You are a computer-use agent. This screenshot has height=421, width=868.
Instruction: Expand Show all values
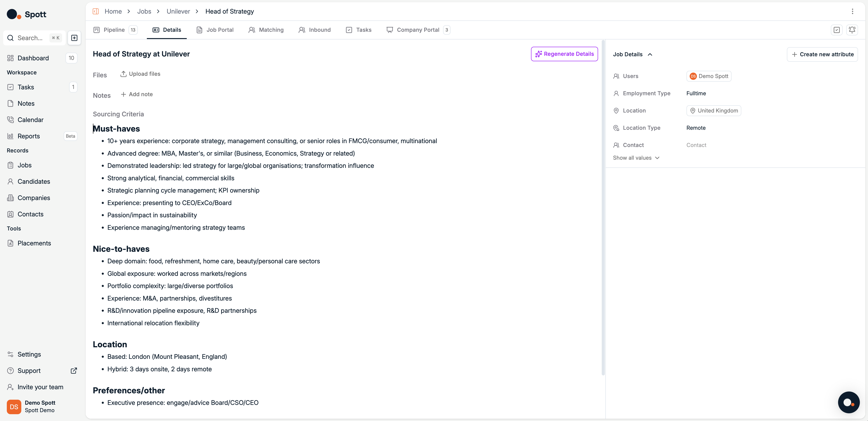(636, 158)
